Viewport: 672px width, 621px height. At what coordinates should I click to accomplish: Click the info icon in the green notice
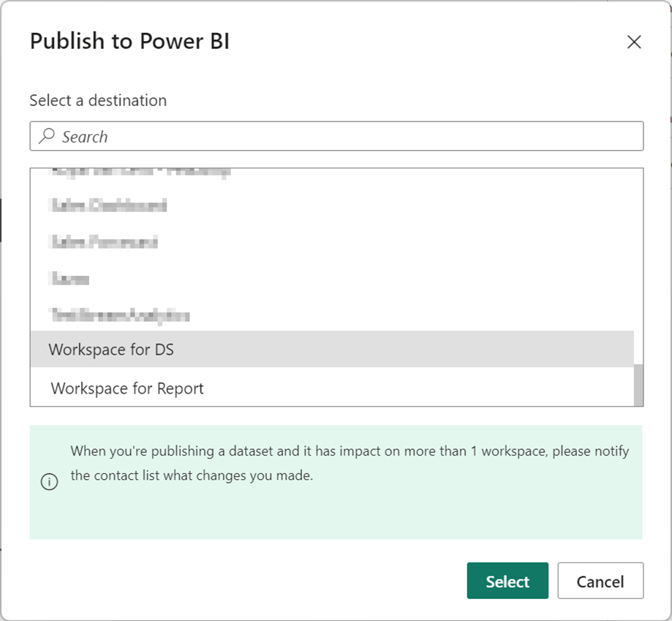tap(49, 483)
